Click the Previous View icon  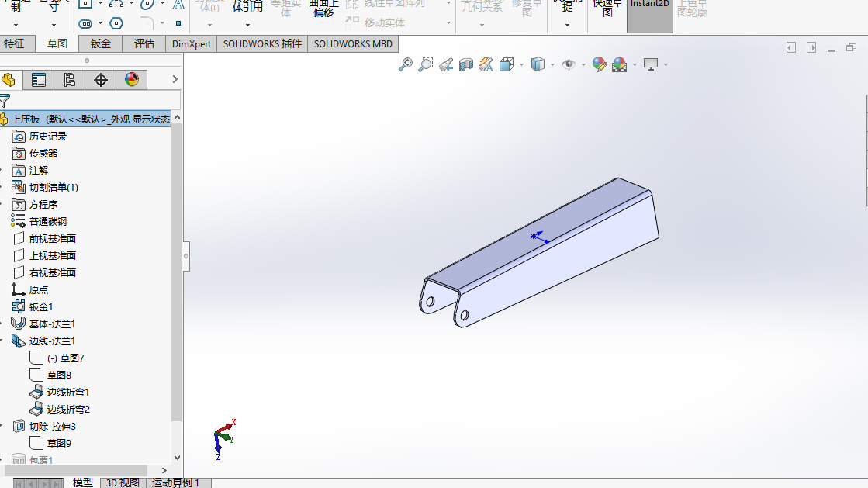446,65
